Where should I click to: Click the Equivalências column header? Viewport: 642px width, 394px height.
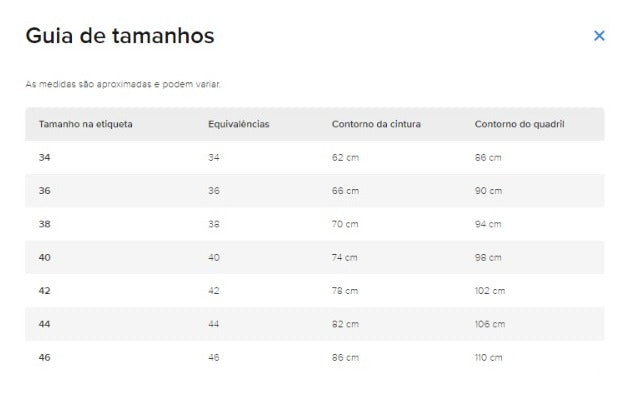(x=239, y=124)
